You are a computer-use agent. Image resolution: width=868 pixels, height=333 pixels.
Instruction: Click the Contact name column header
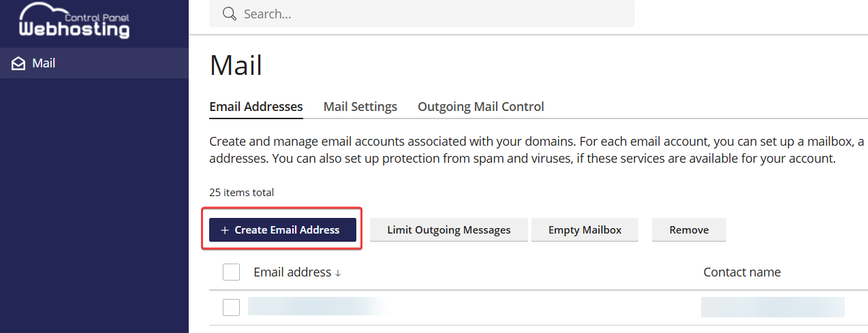[x=742, y=272]
